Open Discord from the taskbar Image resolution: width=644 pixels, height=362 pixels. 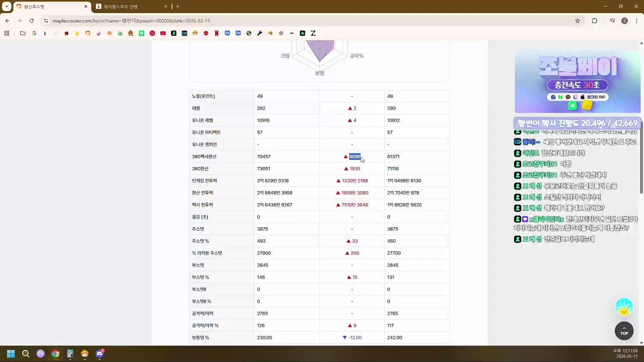click(100, 353)
